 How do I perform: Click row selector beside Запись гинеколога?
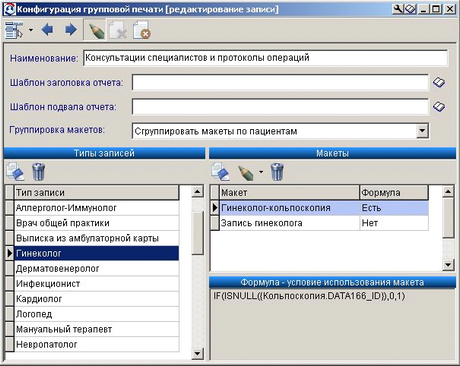pyautogui.click(x=215, y=223)
